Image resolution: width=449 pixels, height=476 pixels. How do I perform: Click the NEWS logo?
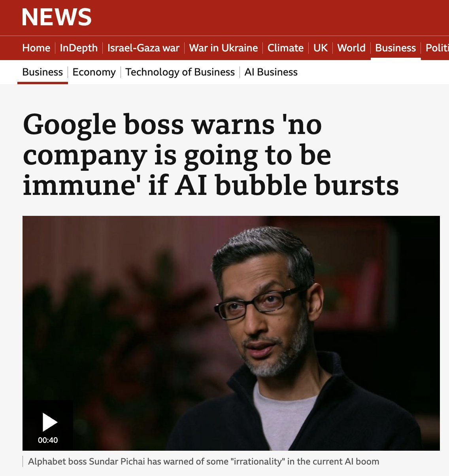tap(57, 17)
